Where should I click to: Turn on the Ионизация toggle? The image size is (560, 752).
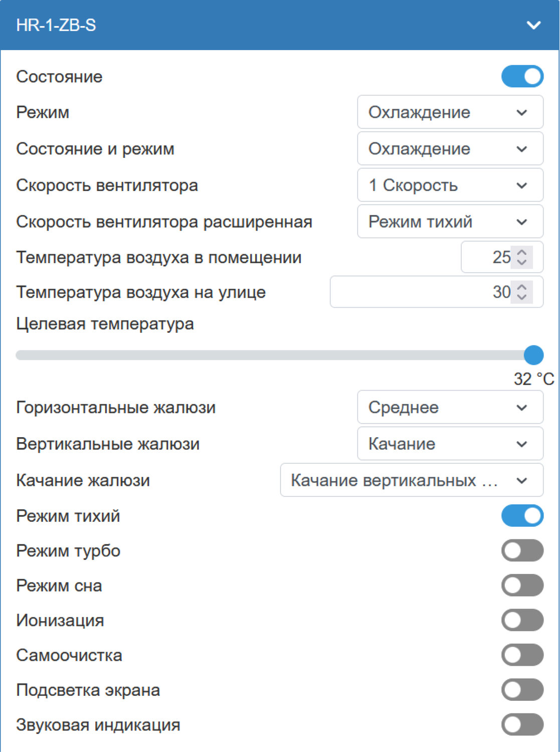(x=522, y=620)
